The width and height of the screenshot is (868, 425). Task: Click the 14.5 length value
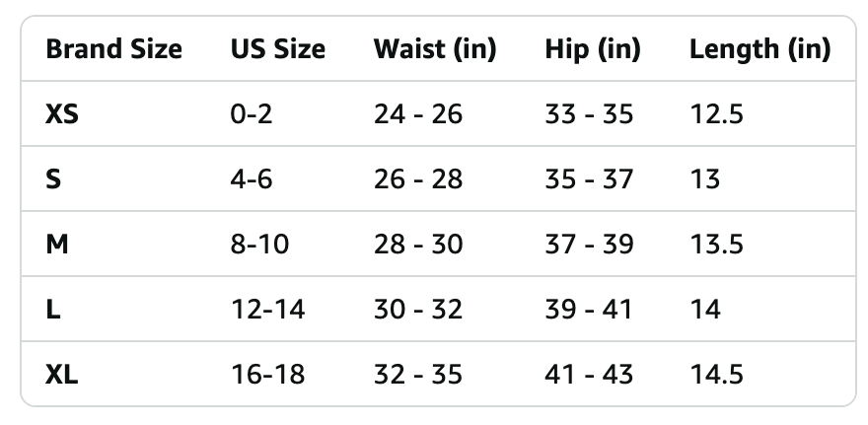716,375
